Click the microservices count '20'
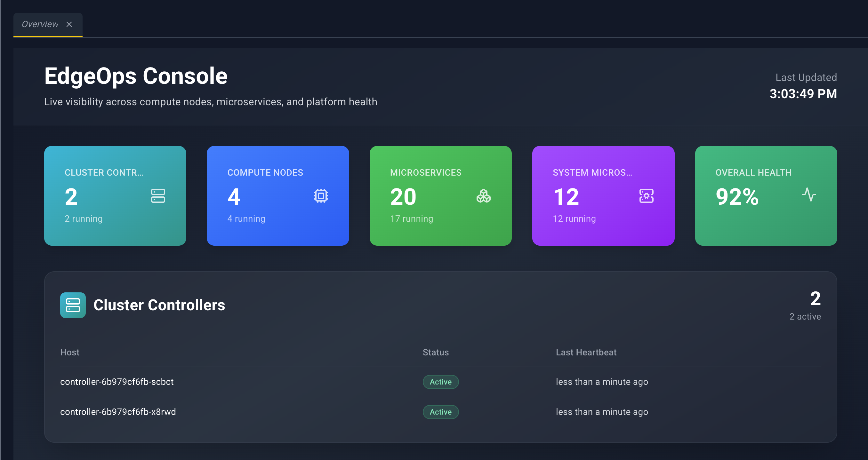Image resolution: width=868 pixels, height=460 pixels. (x=403, y=197)
